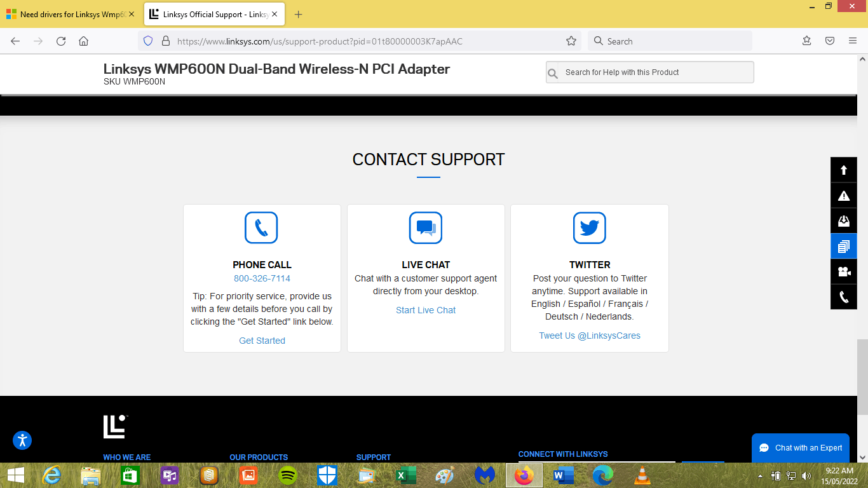
Task: Click the CONTACT SUPPORT heading
Action: 428,159
